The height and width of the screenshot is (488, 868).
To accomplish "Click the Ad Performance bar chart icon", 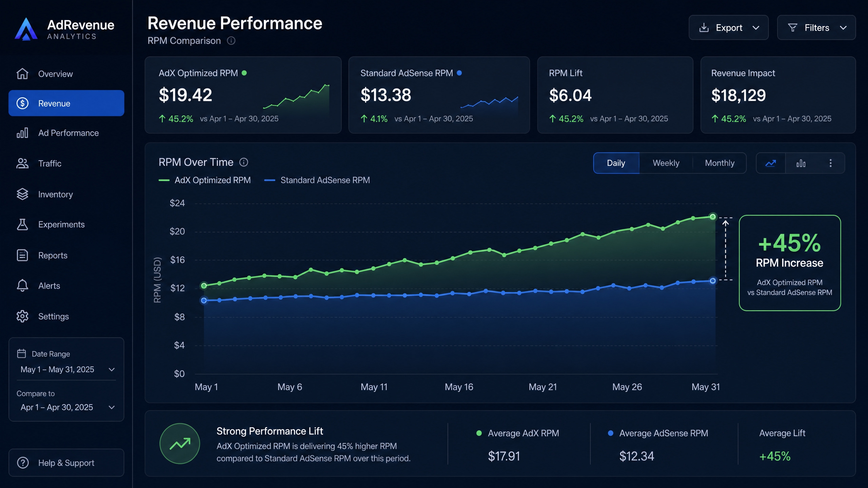I will pos(22,133).
